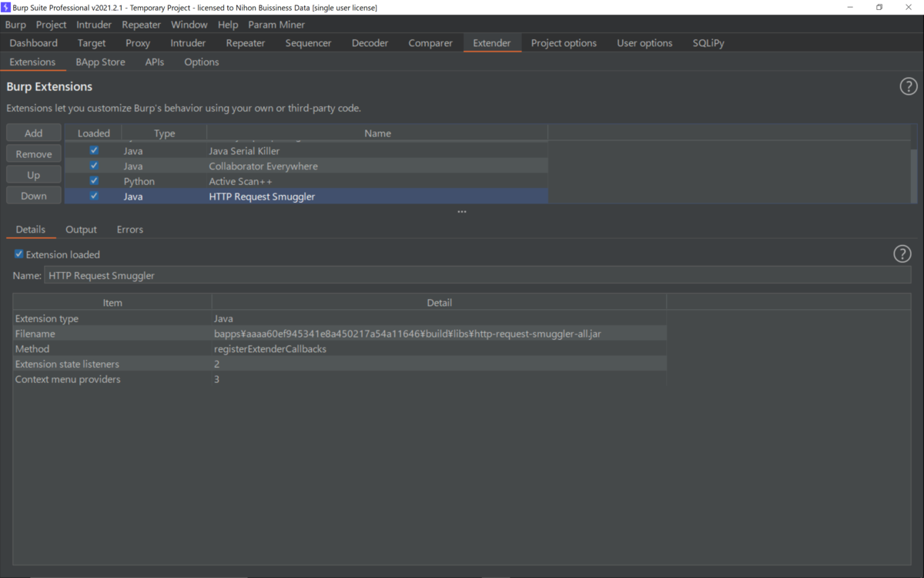Click the Detail column header
Viewport: 924px width, 578px height.
click(x=439, y=303)
